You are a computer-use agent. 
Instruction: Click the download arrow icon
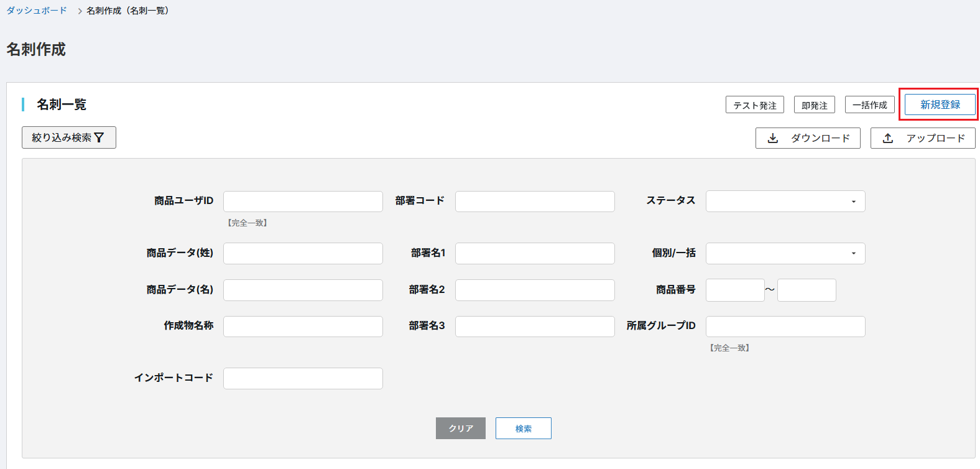coord(773,138)
